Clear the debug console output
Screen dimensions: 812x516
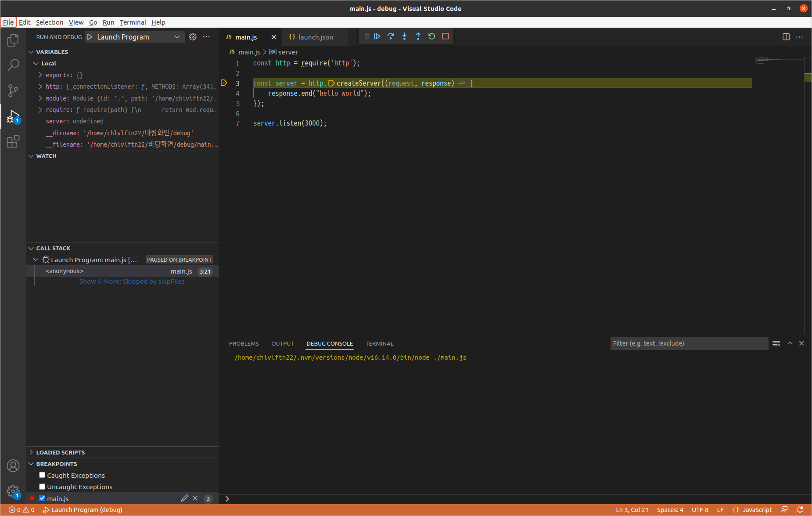(x=776, y=343)
